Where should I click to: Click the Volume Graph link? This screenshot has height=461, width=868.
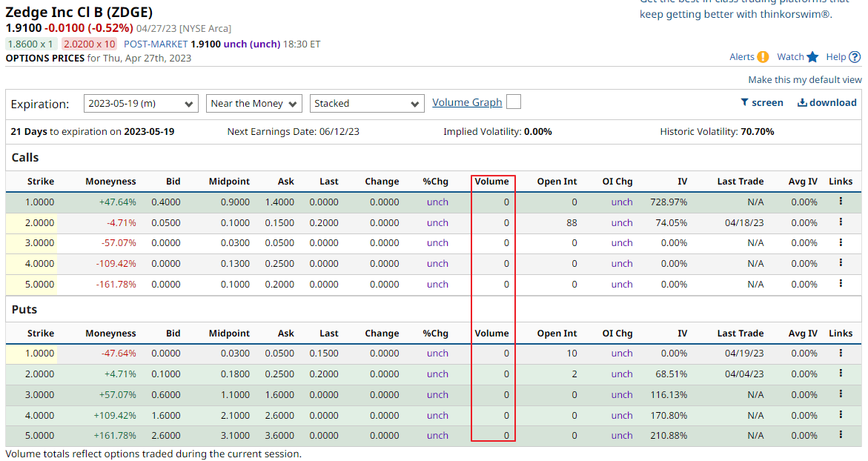pos(467,102)
